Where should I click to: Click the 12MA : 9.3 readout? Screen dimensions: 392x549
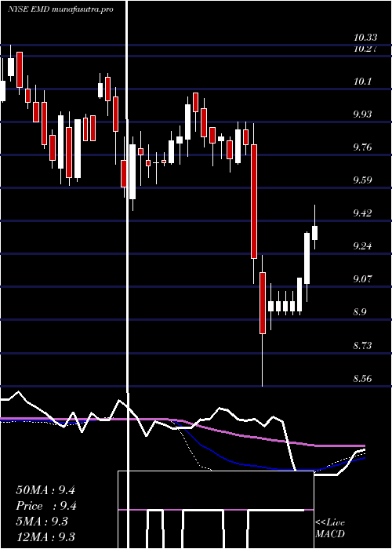coord(45,536)
